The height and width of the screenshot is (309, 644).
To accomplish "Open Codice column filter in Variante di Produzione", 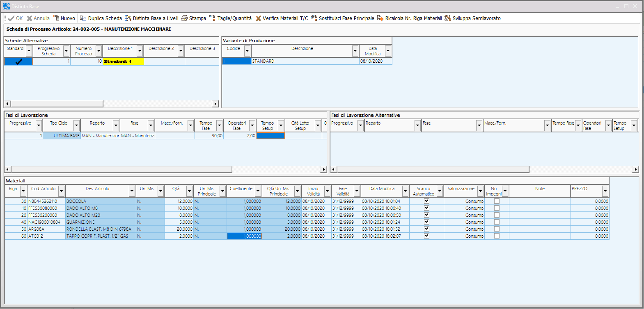I will [247, 51].
